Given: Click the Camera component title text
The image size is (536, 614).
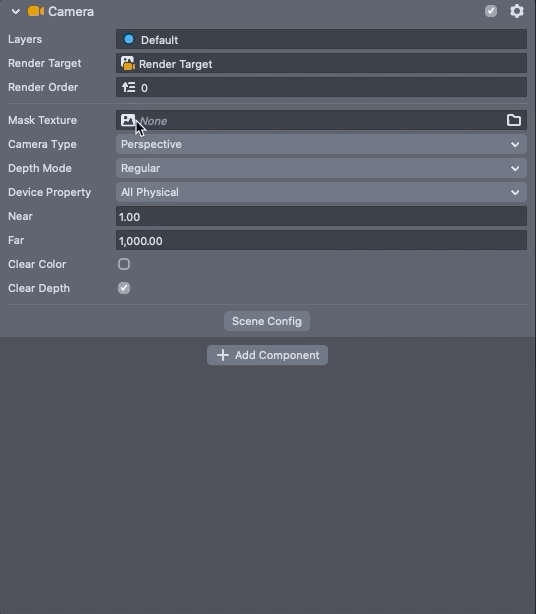Looking at the screenshot, I should [71, 12].
